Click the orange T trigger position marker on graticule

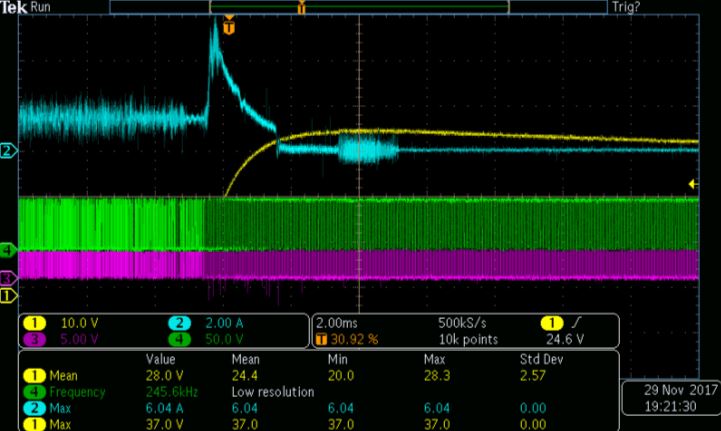click(229, 27)
